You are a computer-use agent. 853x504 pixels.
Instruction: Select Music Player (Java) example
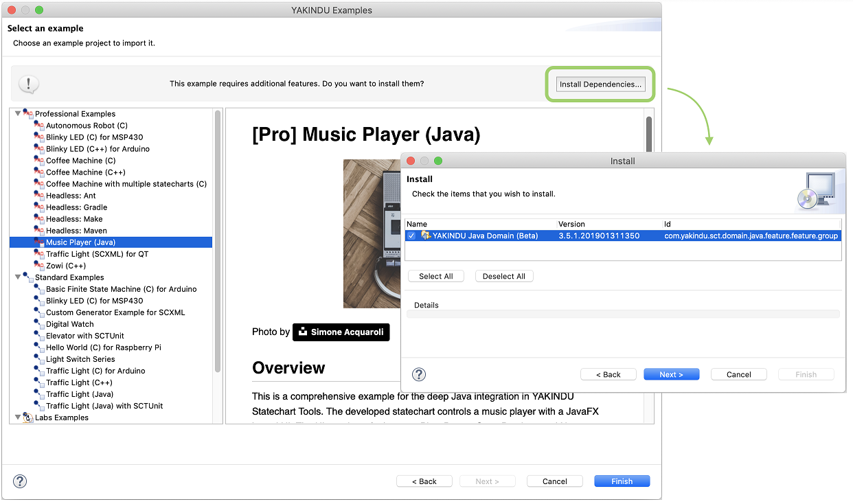click(111, 242)
